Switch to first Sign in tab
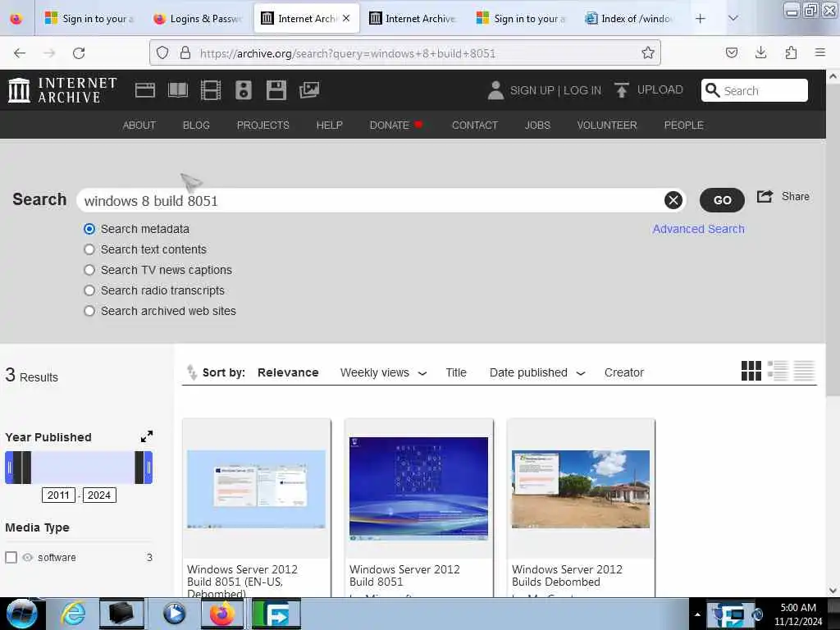840x630 pixels. tap(89, 19)
